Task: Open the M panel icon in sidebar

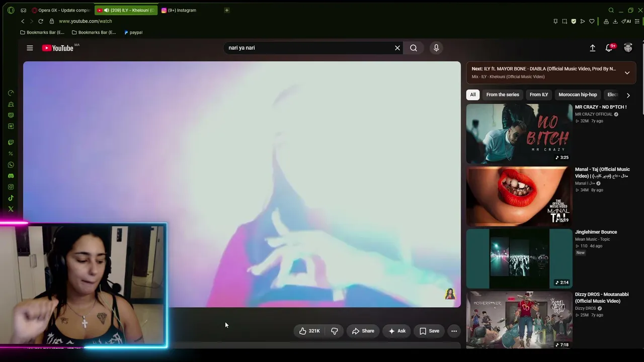Action: 11,126
